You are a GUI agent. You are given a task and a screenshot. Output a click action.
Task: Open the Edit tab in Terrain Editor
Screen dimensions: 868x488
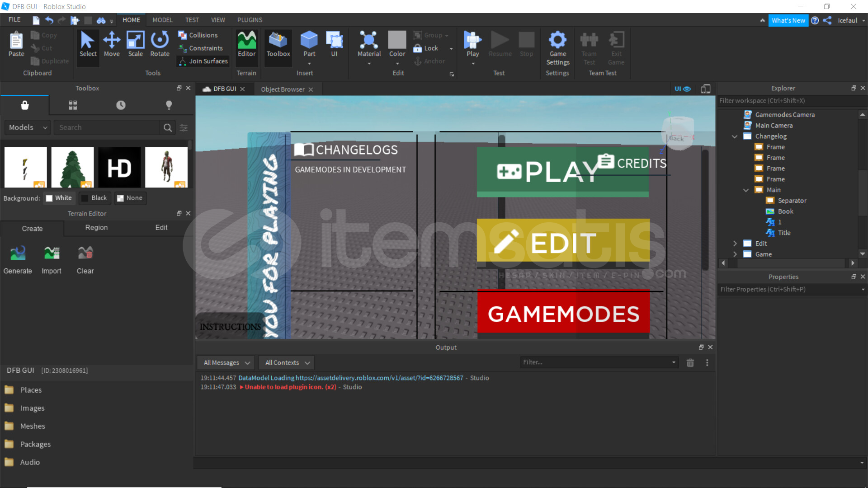pos(161,228)
